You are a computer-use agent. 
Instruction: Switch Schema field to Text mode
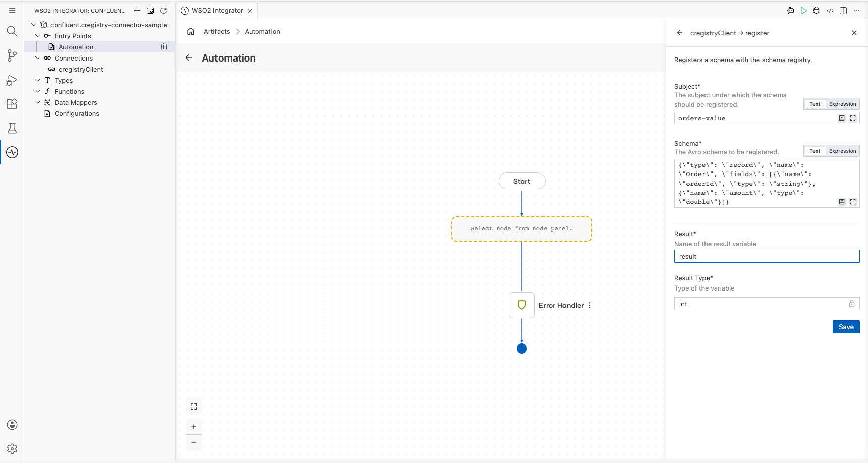815,151
